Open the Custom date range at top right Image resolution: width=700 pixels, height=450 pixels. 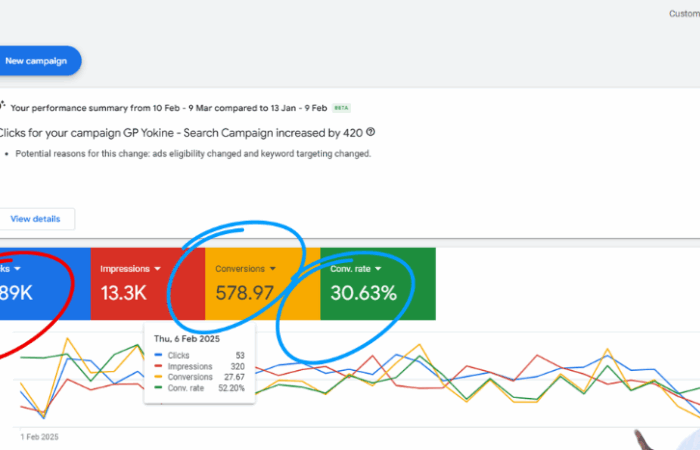click(684, 14)
